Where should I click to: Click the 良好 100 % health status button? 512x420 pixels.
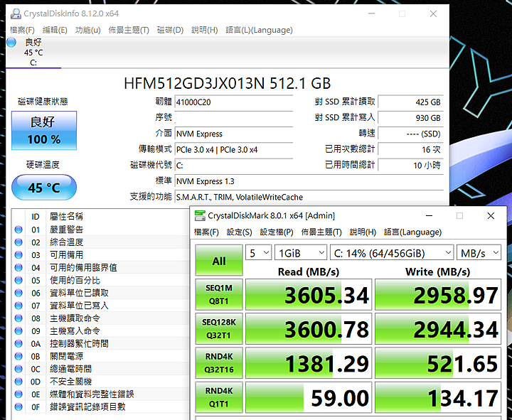44,131
